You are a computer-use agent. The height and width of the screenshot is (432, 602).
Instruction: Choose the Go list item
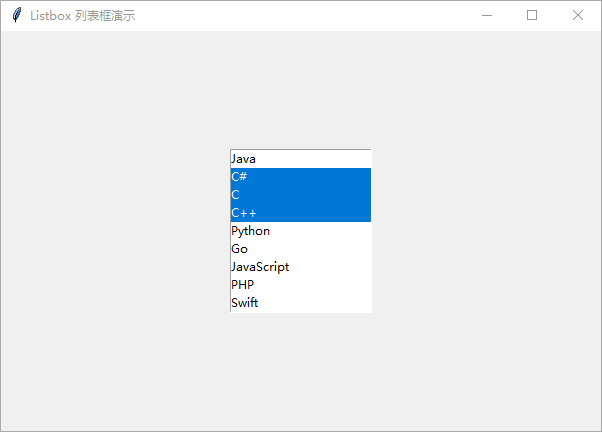tap(301, 249)
